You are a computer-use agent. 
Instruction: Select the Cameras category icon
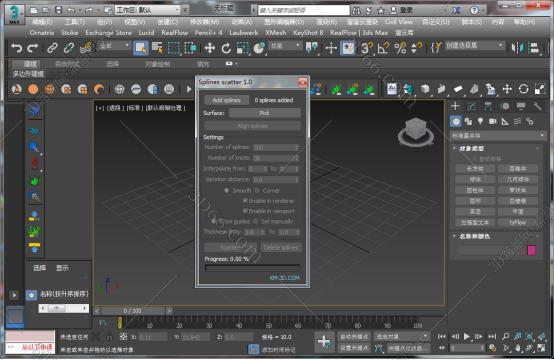[x=493, y=122]
